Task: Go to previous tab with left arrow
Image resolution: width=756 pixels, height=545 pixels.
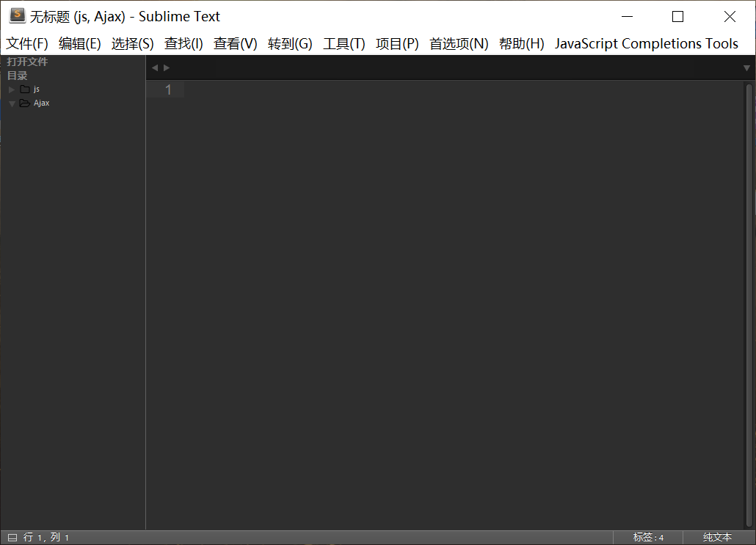Action: tap(155, 68)
